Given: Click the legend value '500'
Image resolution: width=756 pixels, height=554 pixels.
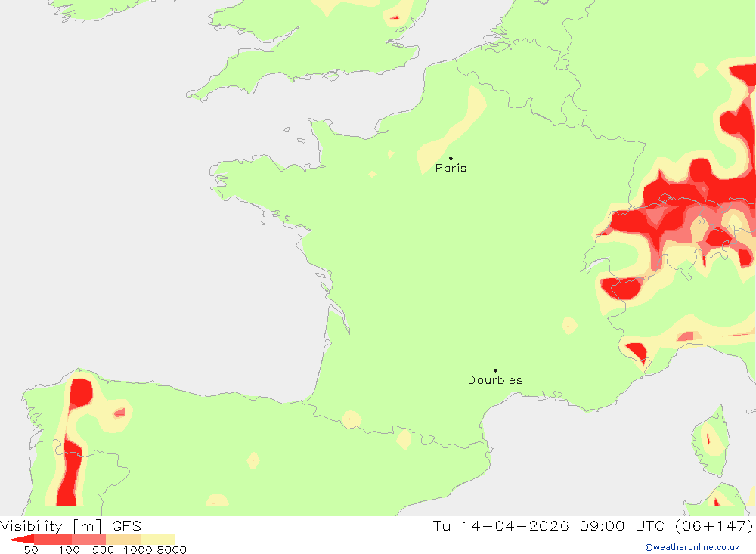Looking at the screenshot, I should coord(103,550).
